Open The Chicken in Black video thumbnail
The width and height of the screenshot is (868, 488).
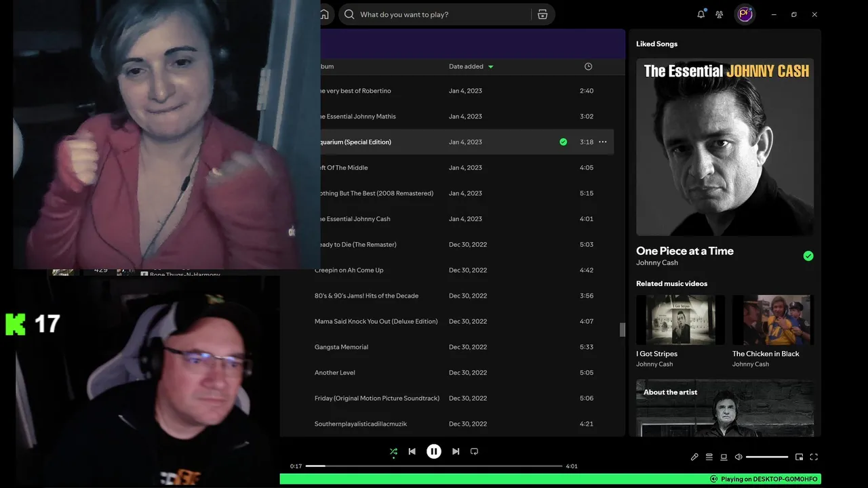773,320
